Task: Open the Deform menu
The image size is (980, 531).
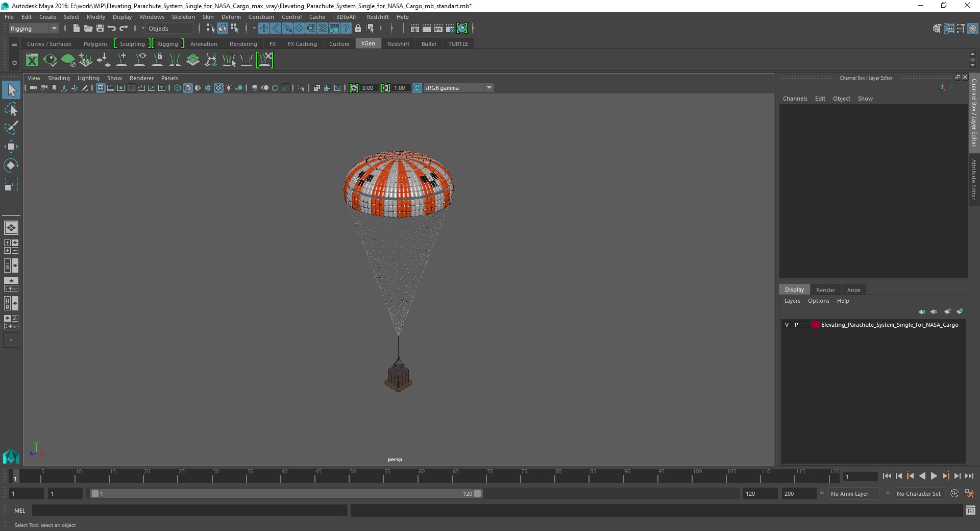Action: click(x=231, y=17)
